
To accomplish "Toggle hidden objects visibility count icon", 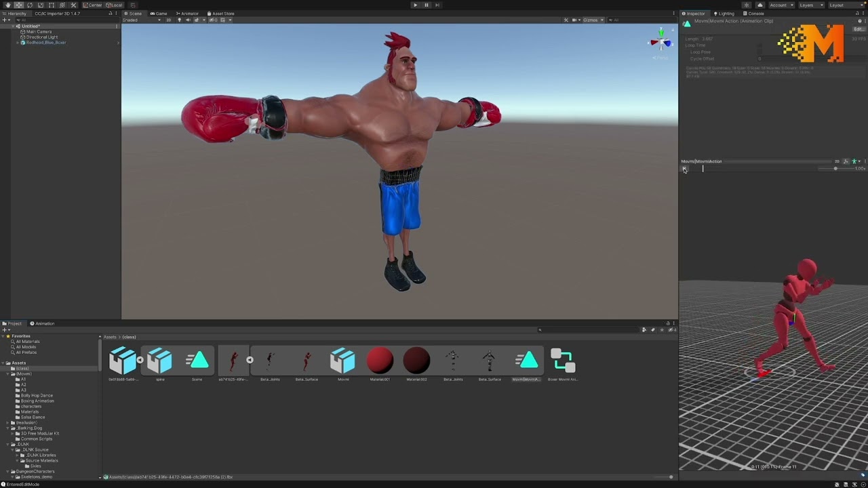I will 212,20.
